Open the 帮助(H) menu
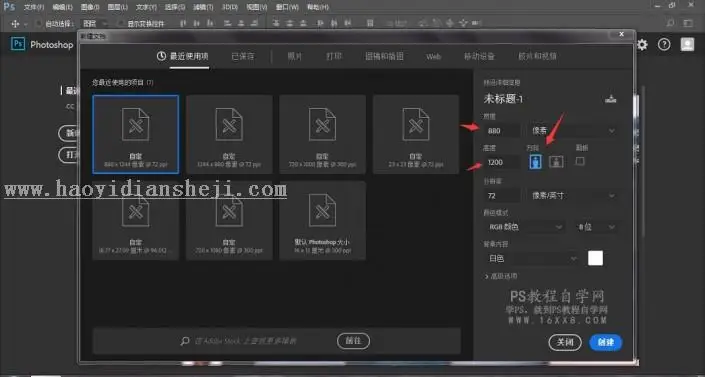Image resolution: width=705 pixels, height=377 pixels. coord(317,7)
